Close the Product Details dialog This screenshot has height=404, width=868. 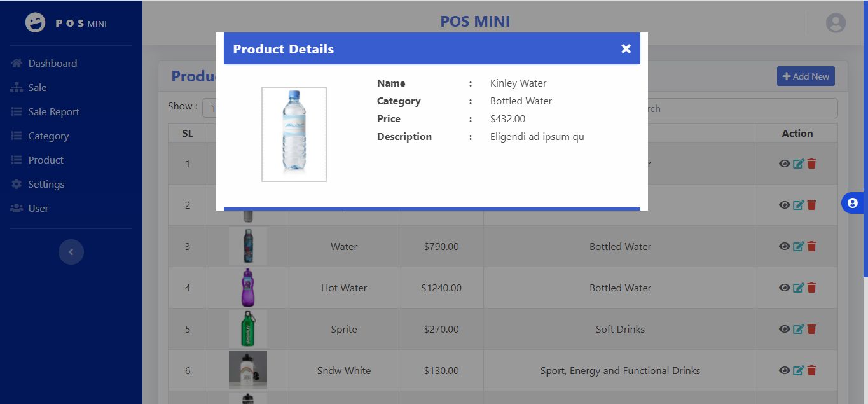click(x=626, y=49)
